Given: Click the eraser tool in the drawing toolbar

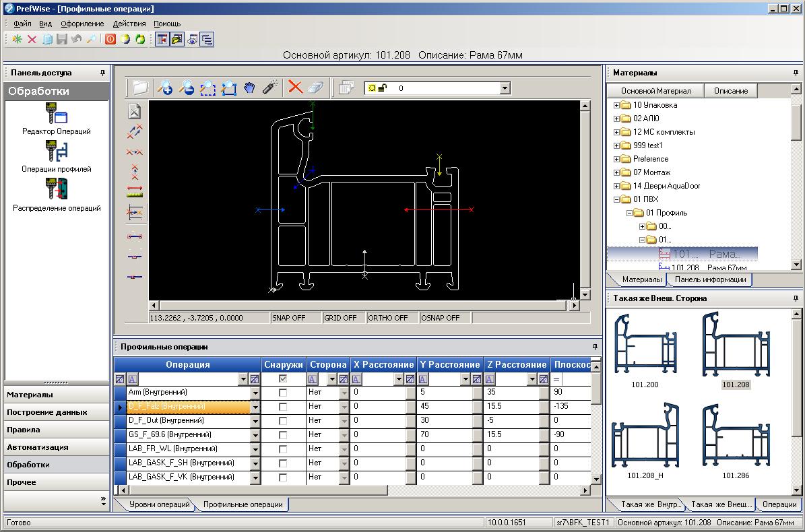Looking at the screenshot, I should (x=316, y=88).
